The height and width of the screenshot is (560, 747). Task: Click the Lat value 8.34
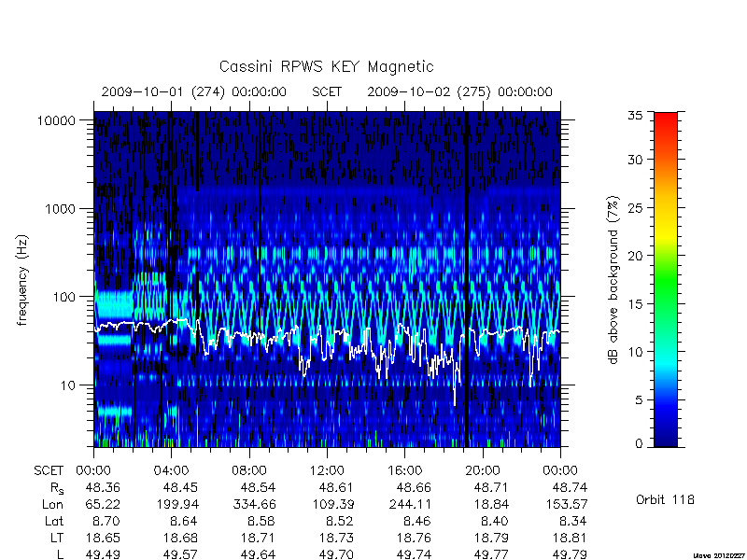573,521
